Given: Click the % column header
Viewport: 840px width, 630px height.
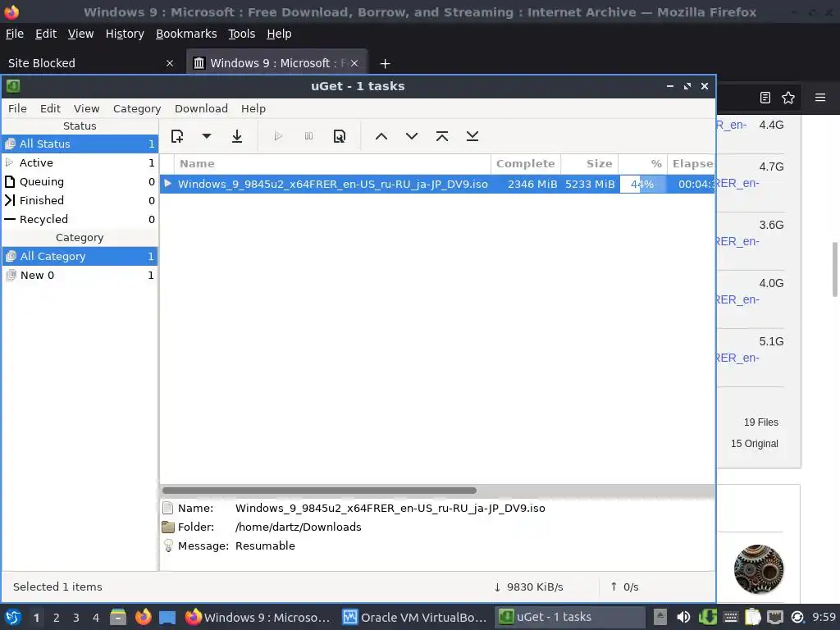Looking at the screenshot, I should click(643, 163).
